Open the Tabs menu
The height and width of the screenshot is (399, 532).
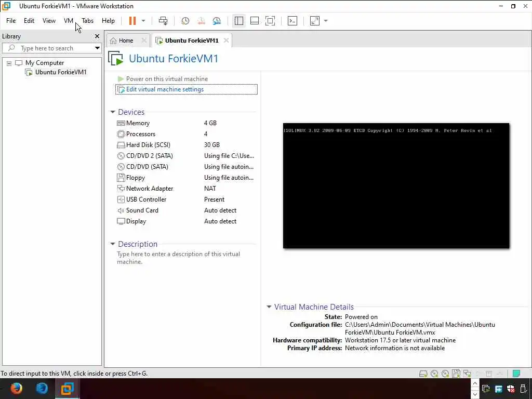click(x=87, y=21)
